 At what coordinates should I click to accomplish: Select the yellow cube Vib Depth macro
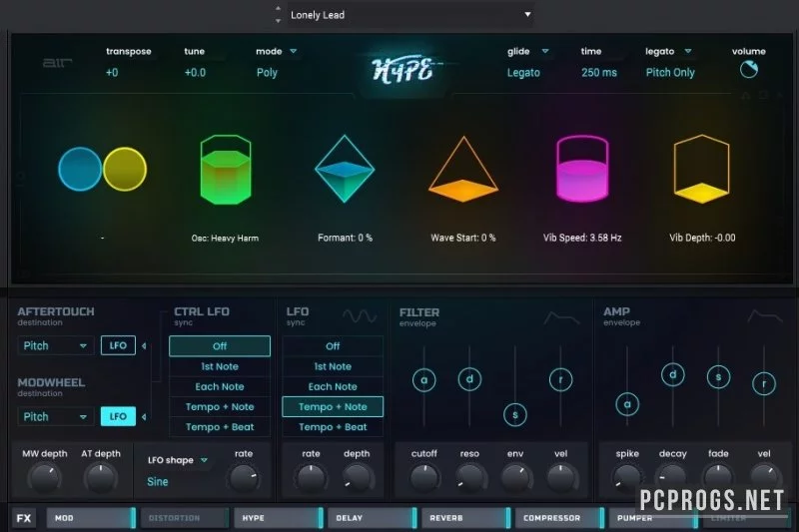(x=702, y=169)
